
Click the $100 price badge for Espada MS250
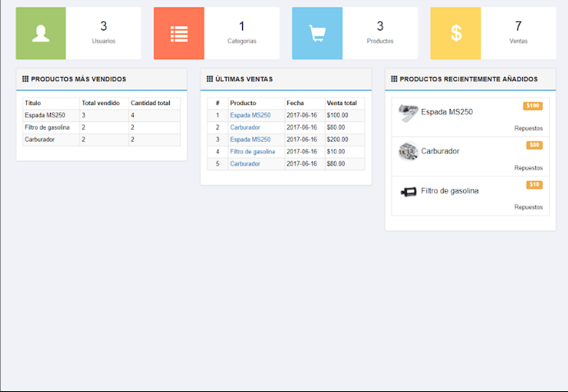click(533, 106)
